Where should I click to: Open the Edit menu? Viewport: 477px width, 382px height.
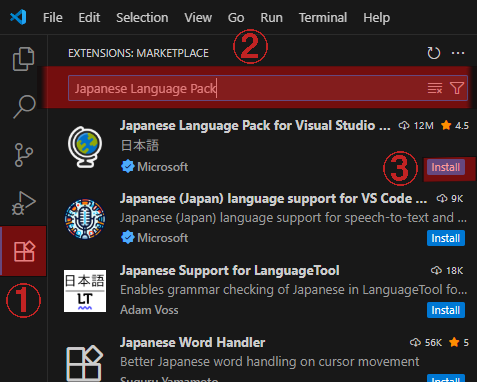pyautogui.click(x=89, y=18)
